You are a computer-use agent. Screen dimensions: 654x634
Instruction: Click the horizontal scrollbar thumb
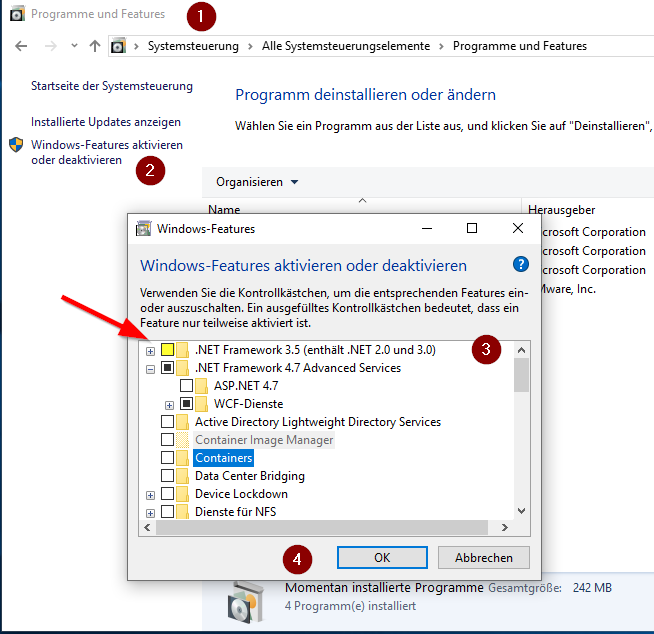[x=322, y=528]
